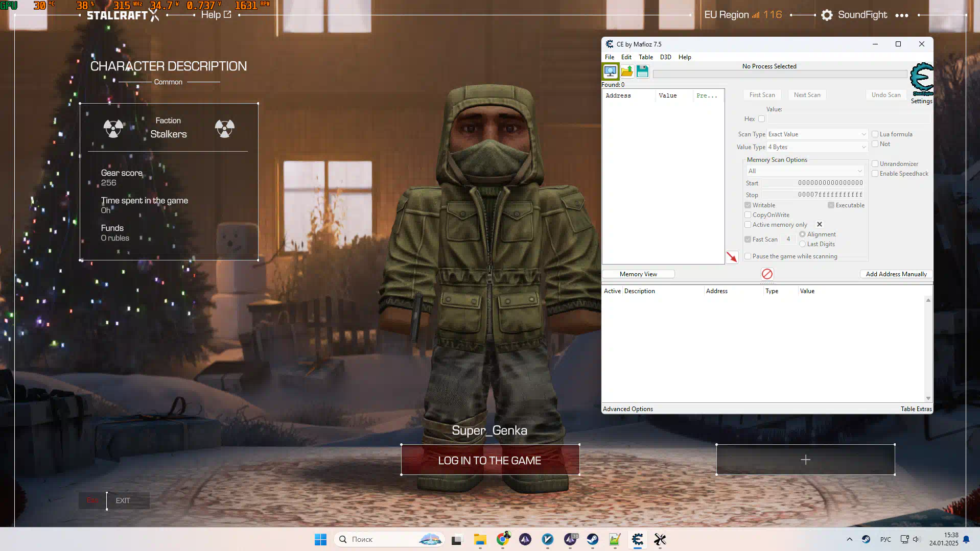Click the Stalcraft X taskbar icon
This screenshot has height=551, width=980.
tap(660, 539)
